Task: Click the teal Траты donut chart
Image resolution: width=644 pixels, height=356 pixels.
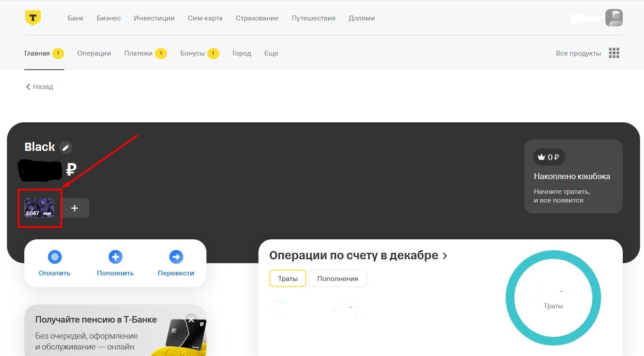Action: [x=553, y=298]
